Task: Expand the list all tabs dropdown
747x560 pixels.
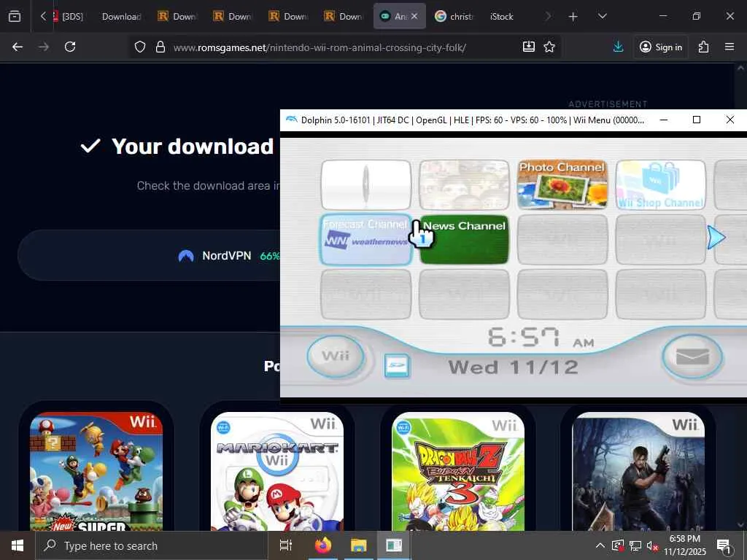Action: click(x=602, y=17)
